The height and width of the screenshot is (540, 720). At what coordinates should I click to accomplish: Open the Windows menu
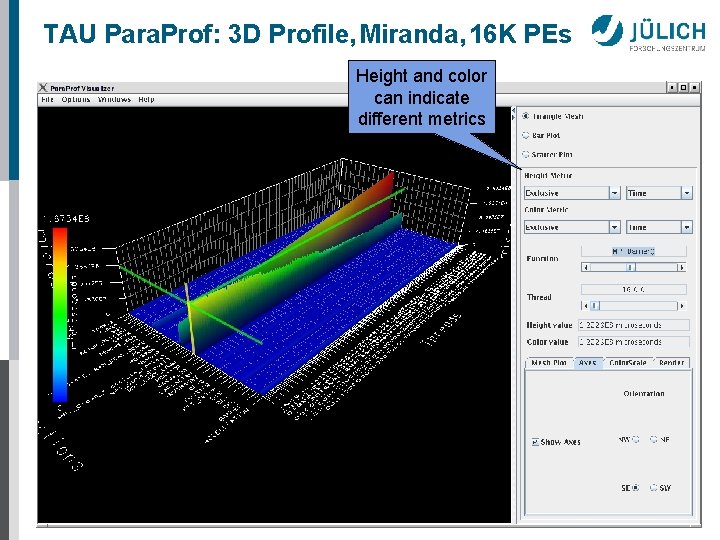coord(114,99)
